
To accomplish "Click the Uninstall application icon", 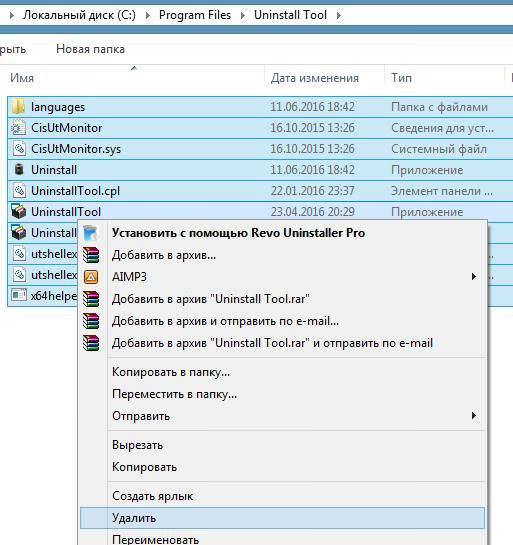I will pyautogui.click(x=19, y=170).
